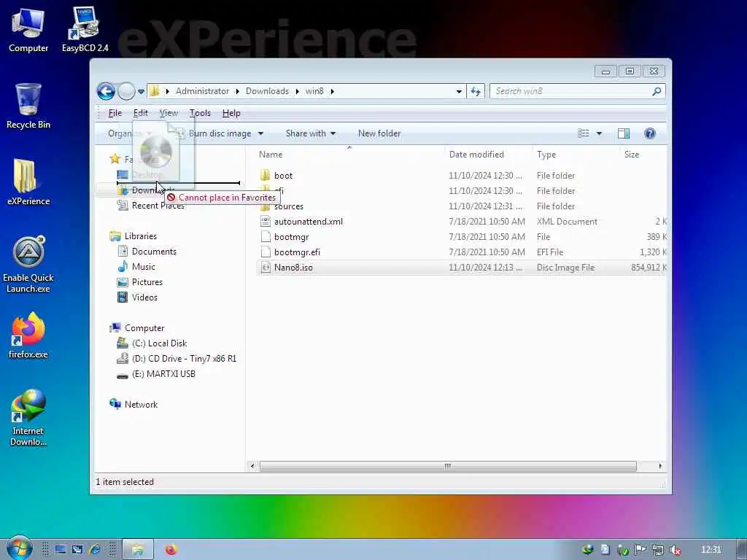Click the Windows Start orb
Screen dimensions: 747x560
19,548
